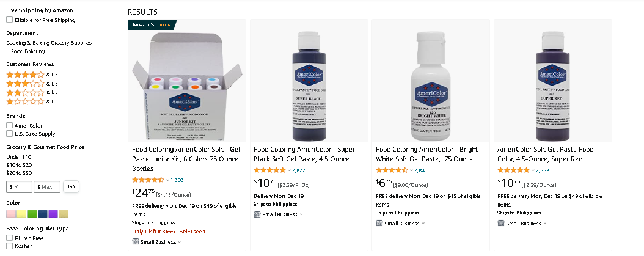Select the 1 star & Up rating filter
This screenshot has width=644, height=256.
(x=32, y=101)
